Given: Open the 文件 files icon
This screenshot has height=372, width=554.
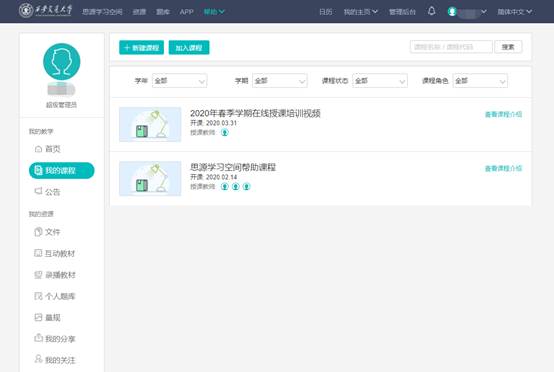Looking at the screenshot, I should (38, 232).
